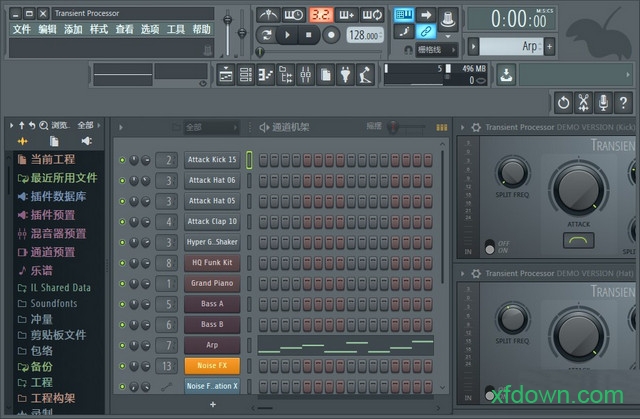The width and height of the screenshot is (640, 419).
Task: Click the question mark help icon
Action: pos(622,102)
